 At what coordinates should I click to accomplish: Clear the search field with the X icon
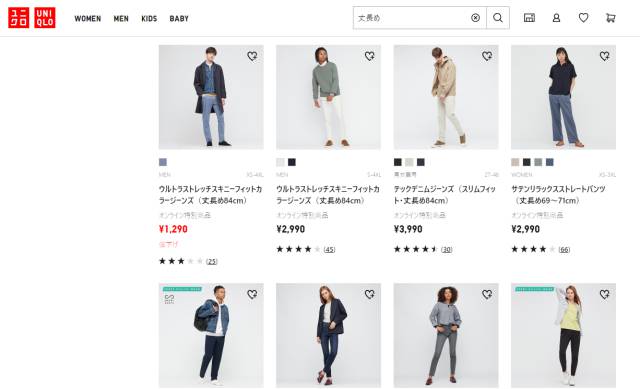click(x=476, y=18)
